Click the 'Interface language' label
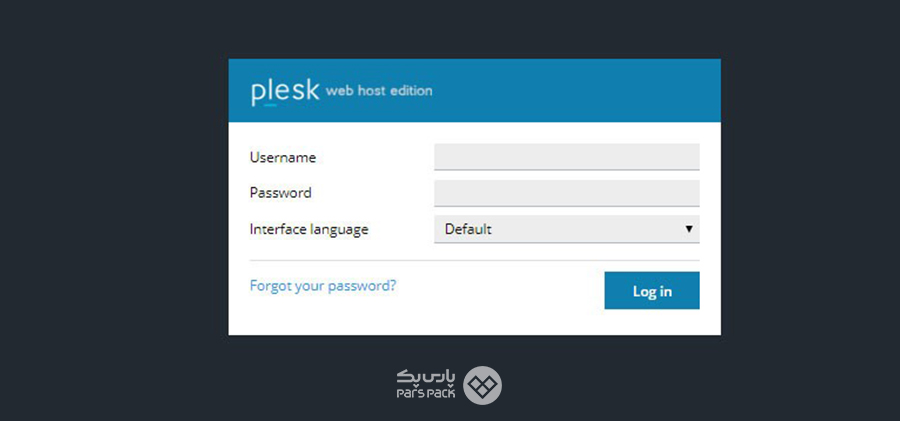 [309, 229]
